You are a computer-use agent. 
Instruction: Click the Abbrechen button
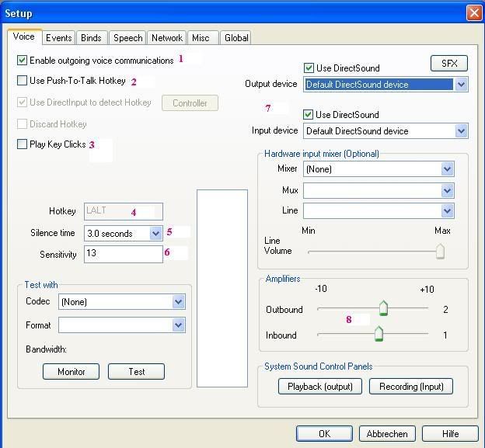[387, 434]
